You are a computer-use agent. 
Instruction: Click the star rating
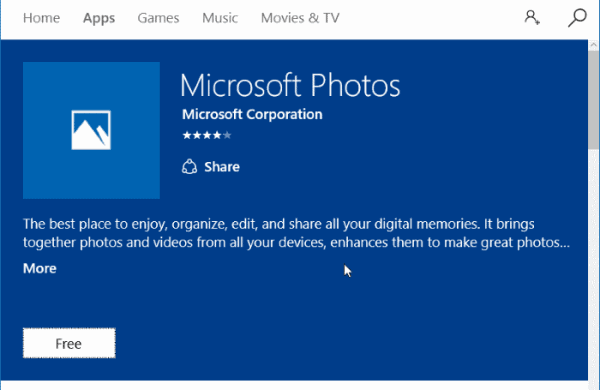(207, 135)
